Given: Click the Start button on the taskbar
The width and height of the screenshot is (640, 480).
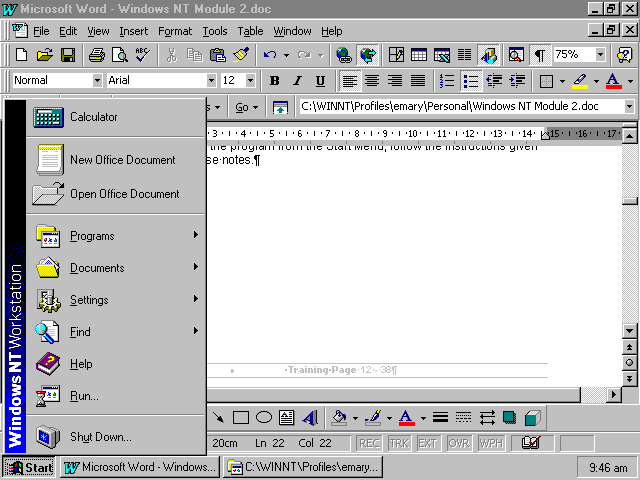Looking at the screenshot, I should [x=29, y=467].
